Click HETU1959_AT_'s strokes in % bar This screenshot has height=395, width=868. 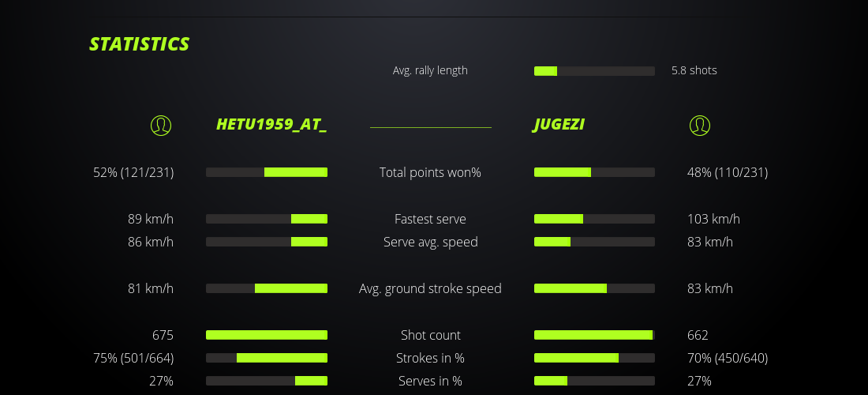[x=267, y=358]
